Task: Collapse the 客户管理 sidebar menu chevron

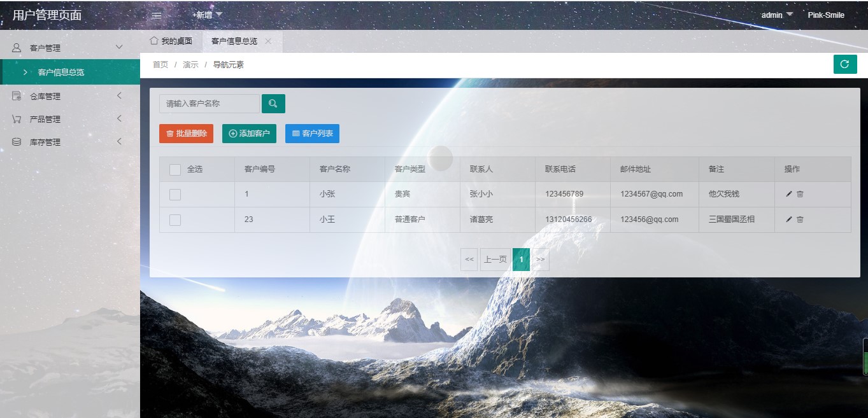Action: coord(119,48)
